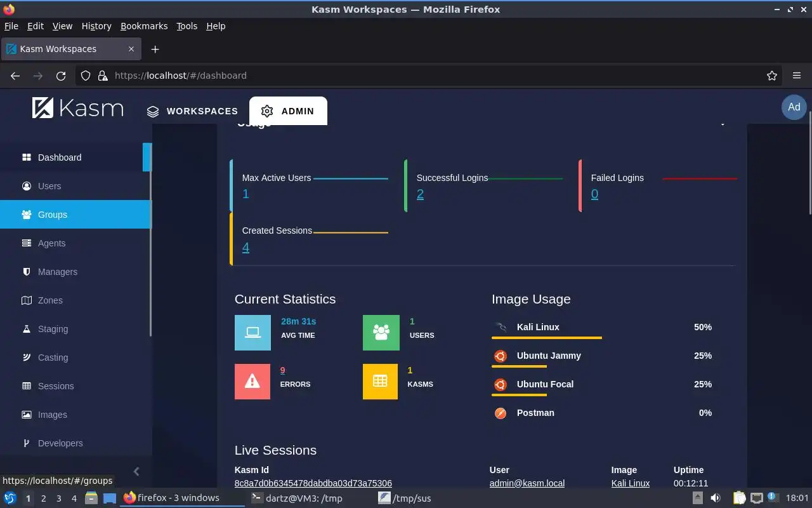
Task: Open the Edit menu
Action: pyautogui.click(x=36, y=26)
